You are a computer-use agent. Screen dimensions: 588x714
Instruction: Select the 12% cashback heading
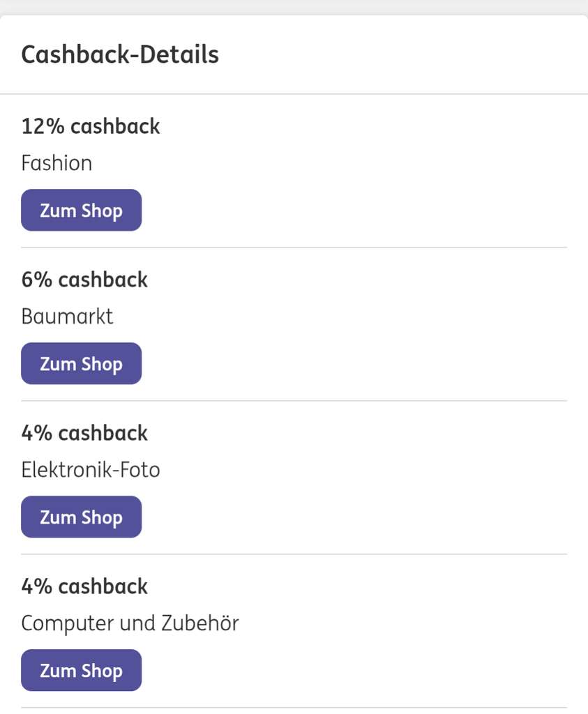91,126
